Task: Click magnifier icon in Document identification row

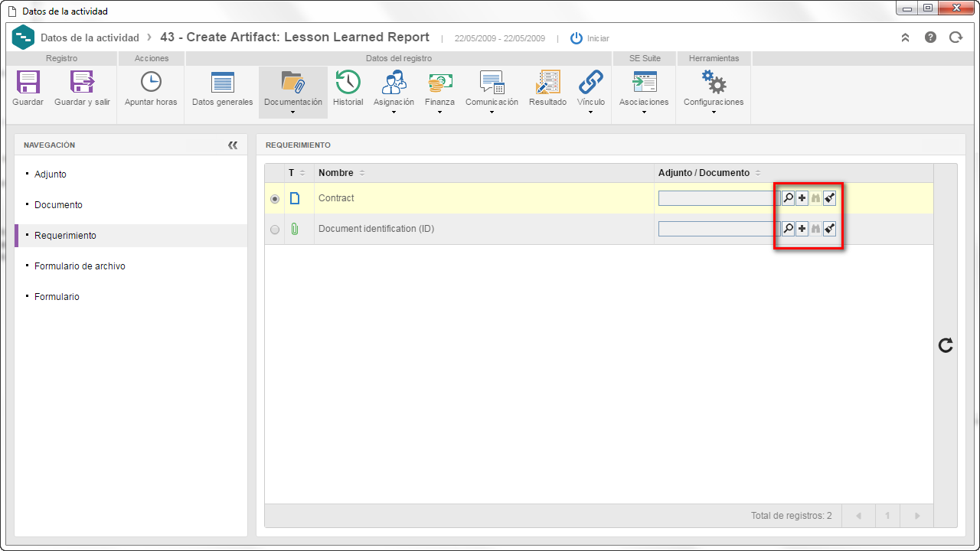Action: (788, 229)
